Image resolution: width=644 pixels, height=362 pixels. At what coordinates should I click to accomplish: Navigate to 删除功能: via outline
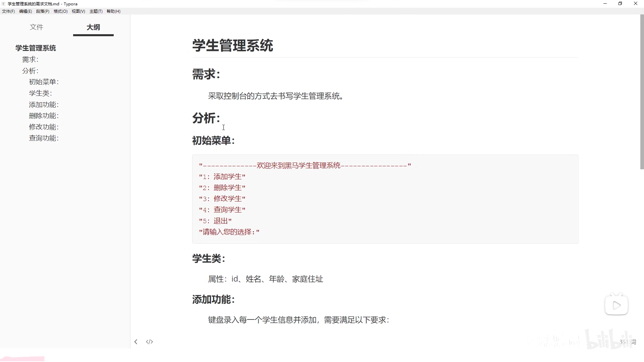(44, 115)
